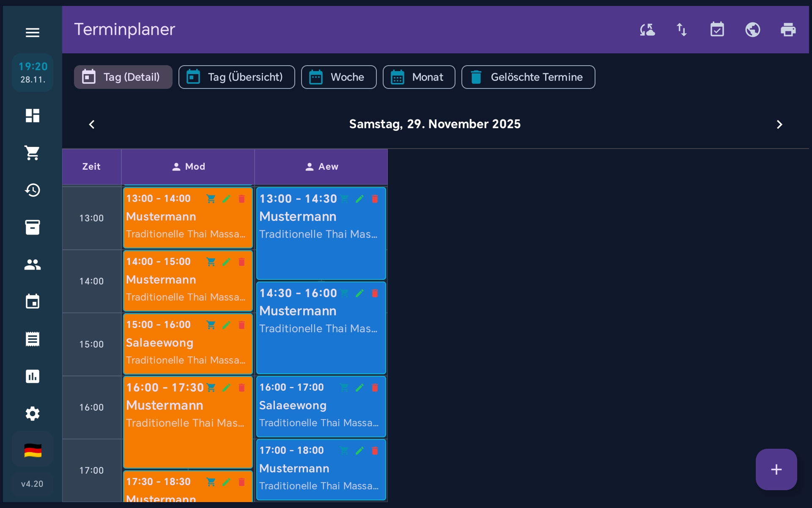The width and height of the screenshot is (812, 508).
Task: Switch to the Woche view tab
Action: [x=338, y=77]
